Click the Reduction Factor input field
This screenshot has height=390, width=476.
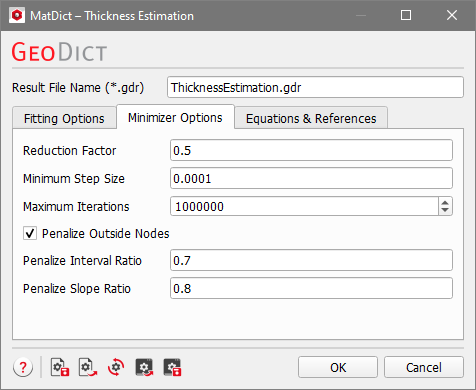(311, 150)
